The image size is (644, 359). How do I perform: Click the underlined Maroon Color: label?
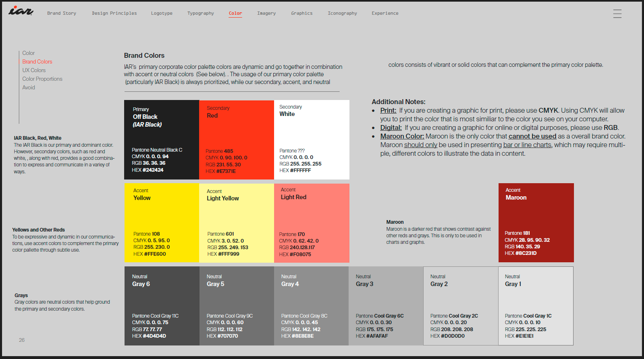click(x=402, y=136)
